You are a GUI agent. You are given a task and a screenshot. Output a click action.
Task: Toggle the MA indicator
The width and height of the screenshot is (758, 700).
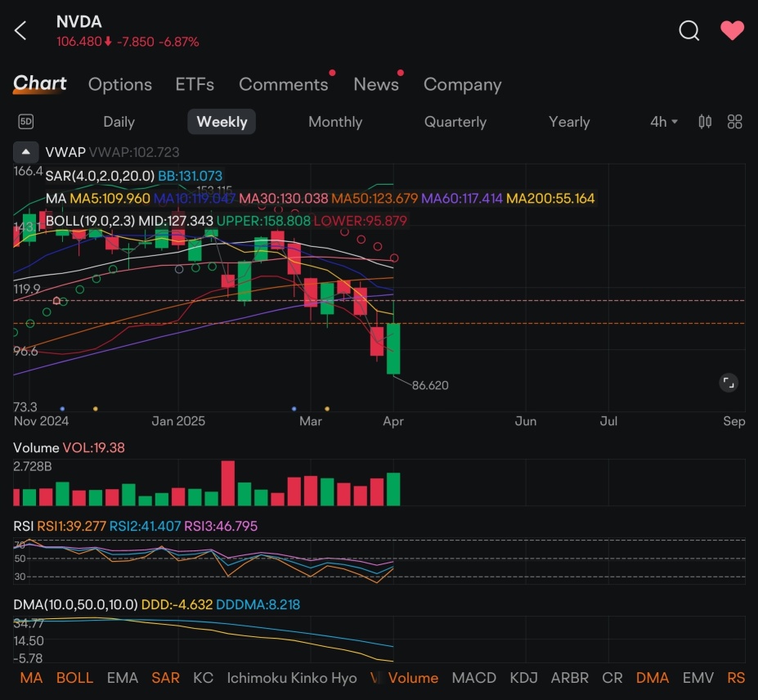(31, 678)
